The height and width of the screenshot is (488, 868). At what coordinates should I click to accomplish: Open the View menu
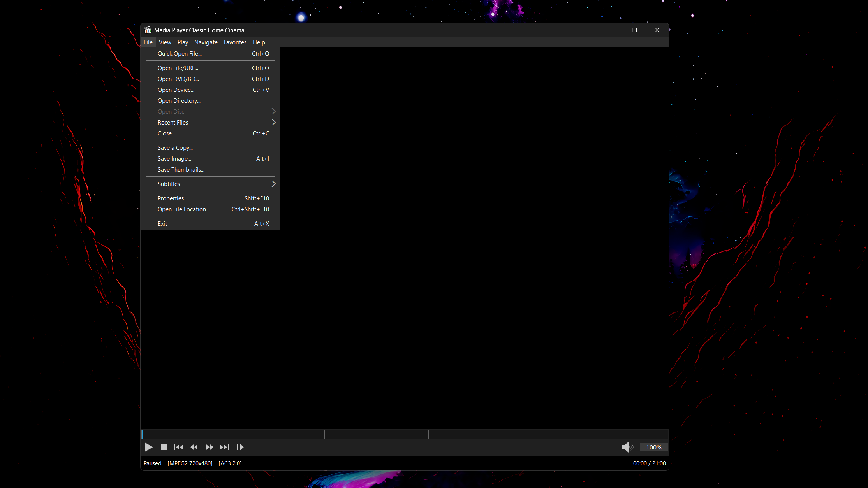[165, 42]
